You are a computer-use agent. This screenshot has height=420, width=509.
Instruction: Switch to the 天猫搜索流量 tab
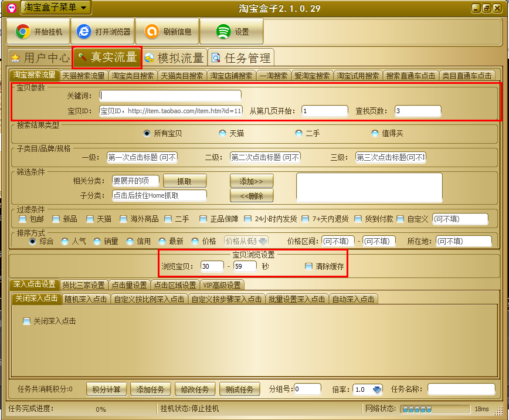click(83, 76)
